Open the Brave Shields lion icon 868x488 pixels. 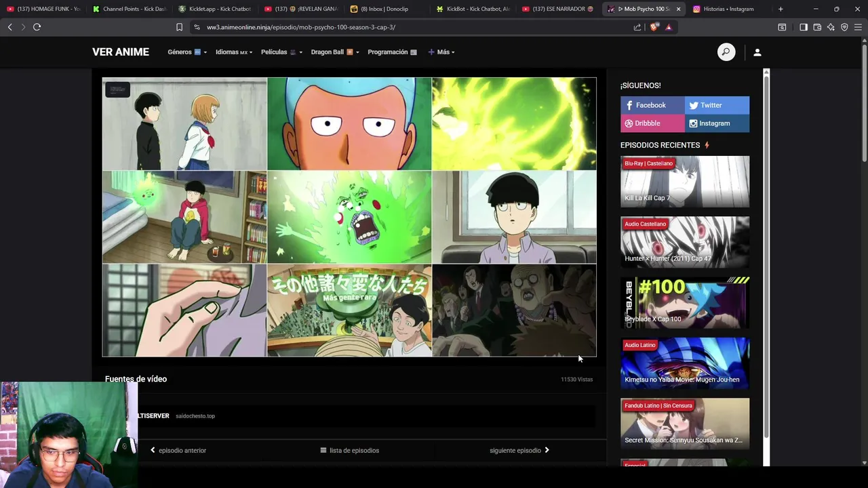tap(654, 27)
